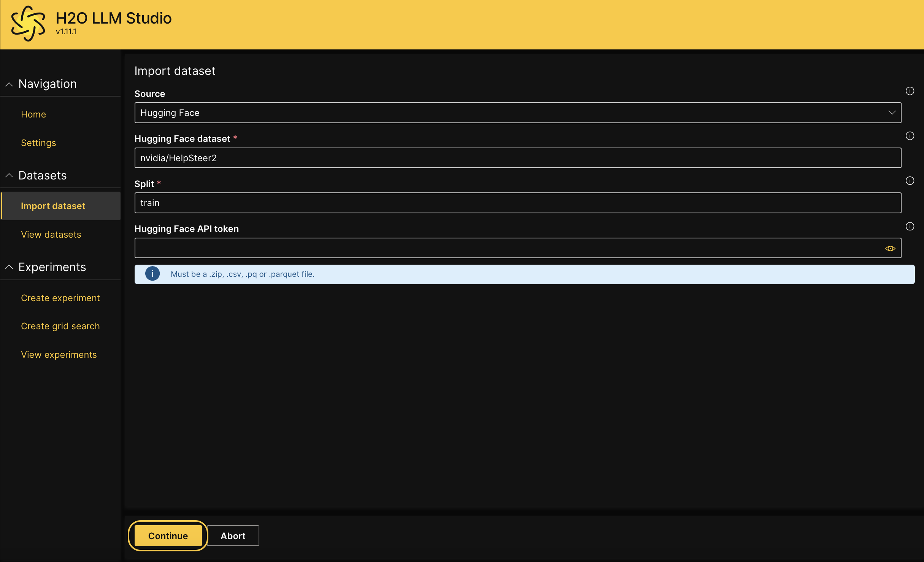Click the info icon next to Hugging Face API token

tap(910, 227)
